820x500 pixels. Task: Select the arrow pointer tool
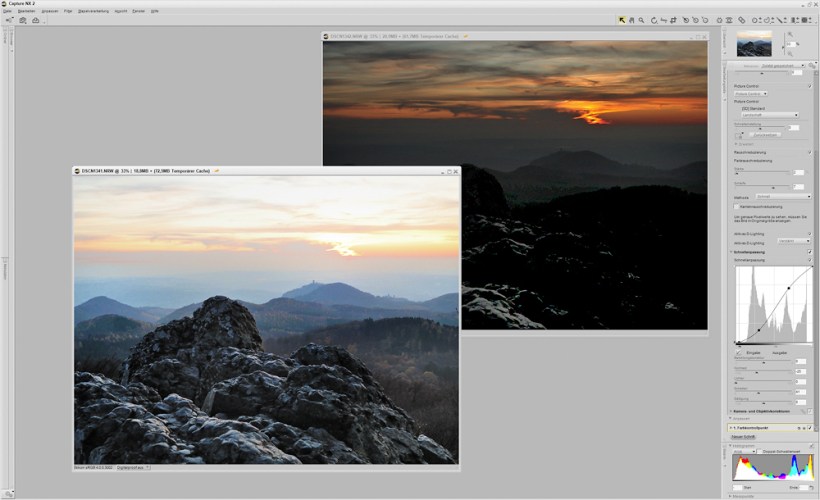coord(622,20)
